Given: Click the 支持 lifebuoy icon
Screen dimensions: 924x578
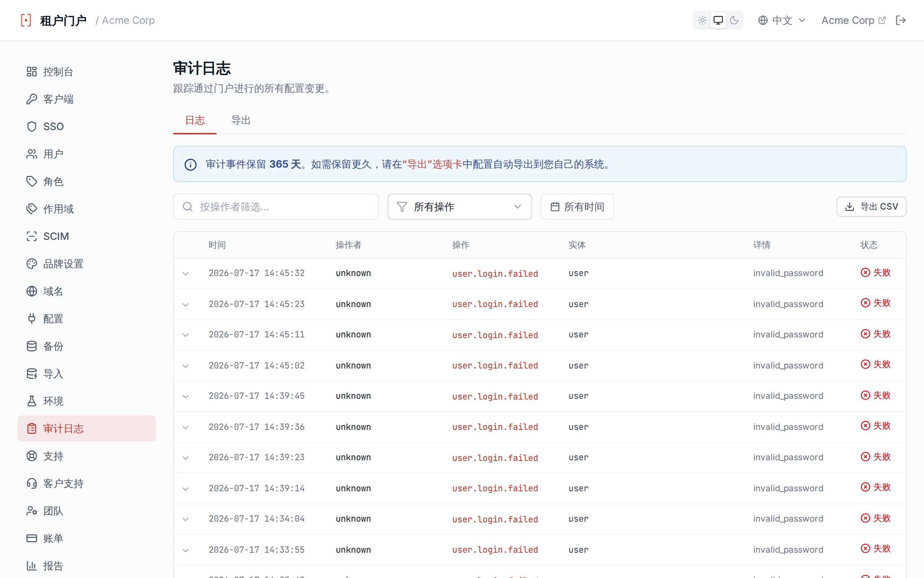Looking at the screenshot, I should click(32, 456).
